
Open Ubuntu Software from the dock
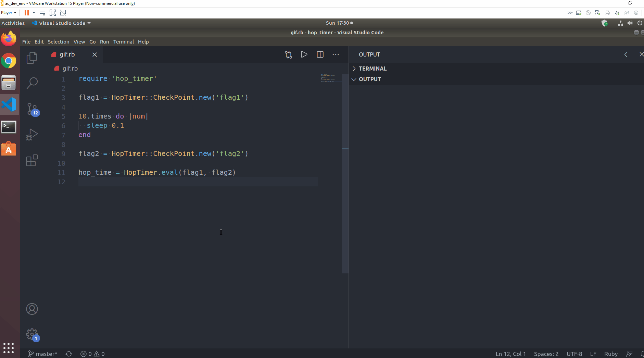click(x=9, y=149)
